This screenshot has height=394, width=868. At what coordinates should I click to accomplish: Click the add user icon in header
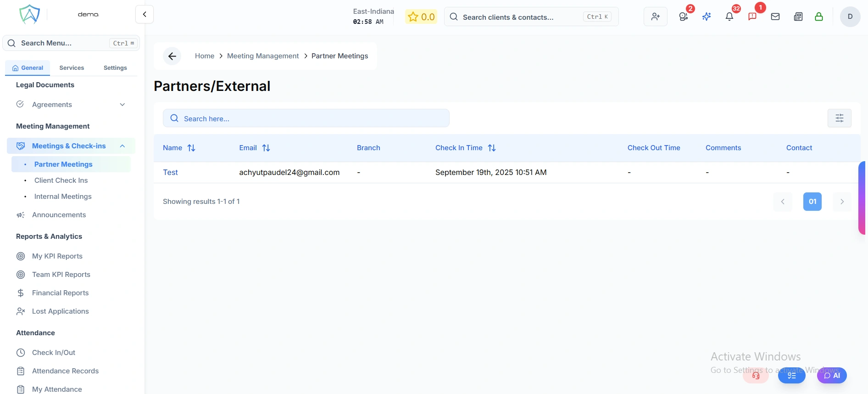655,17
